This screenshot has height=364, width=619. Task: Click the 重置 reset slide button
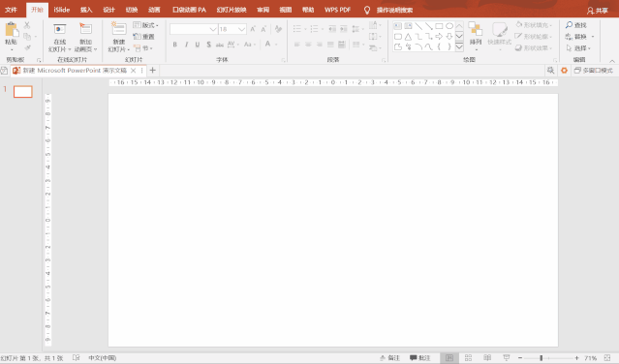143,37
